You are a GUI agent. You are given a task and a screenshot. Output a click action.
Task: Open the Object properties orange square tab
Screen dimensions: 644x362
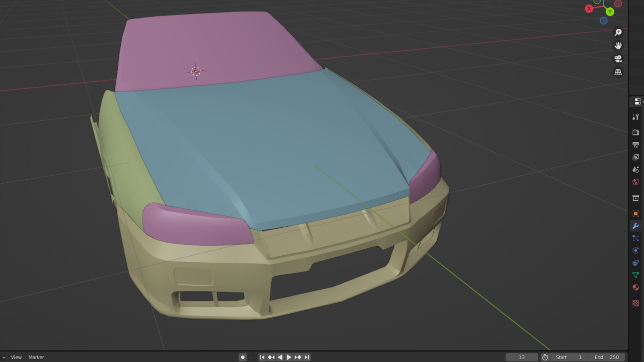(x=635, y=214)
